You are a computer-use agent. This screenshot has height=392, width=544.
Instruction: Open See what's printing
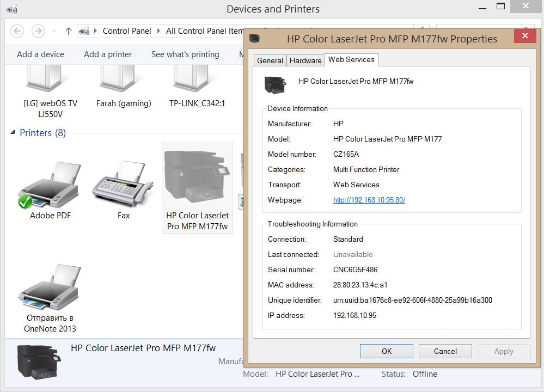pos(185,54)
